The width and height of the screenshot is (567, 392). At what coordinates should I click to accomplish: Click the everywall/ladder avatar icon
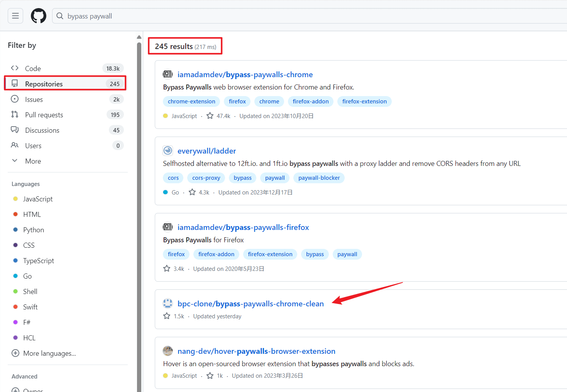pos(168,150)
